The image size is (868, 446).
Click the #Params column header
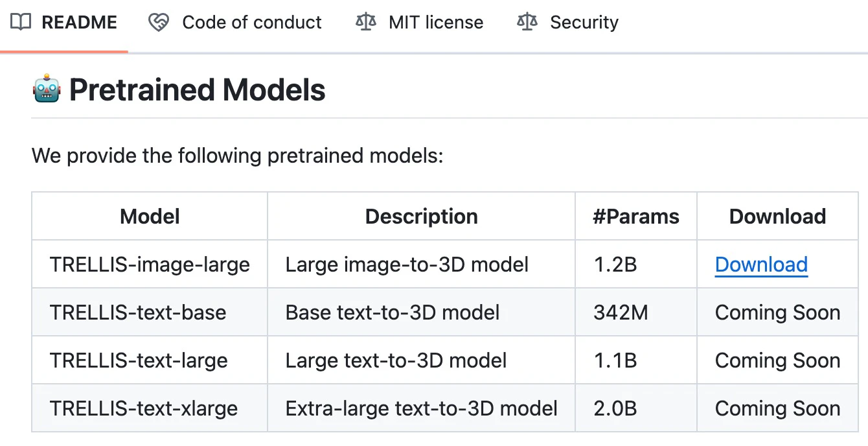pos(636,217)
